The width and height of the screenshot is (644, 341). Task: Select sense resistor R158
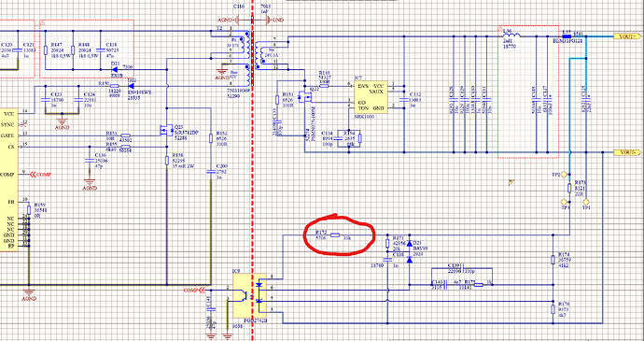[x=166, y=161]
